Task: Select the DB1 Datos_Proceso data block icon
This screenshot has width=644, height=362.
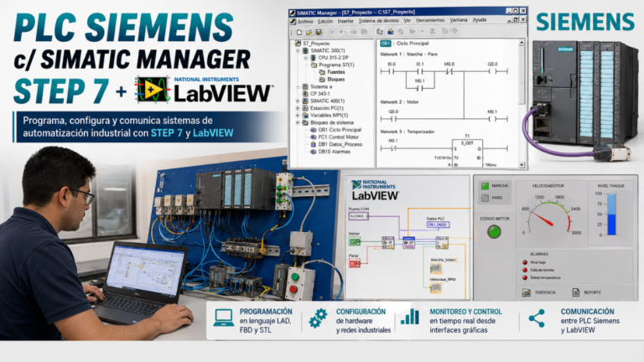Action: [x=314, y=144]
